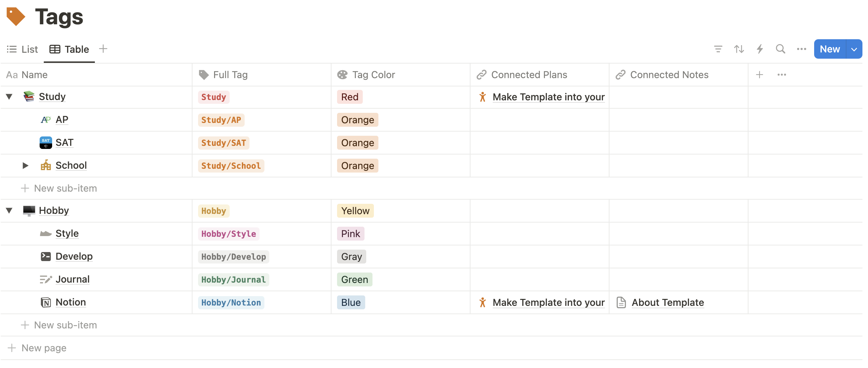Open the view options ellipsis icon
The image size is (868, 368).
[x=801, y=49]
